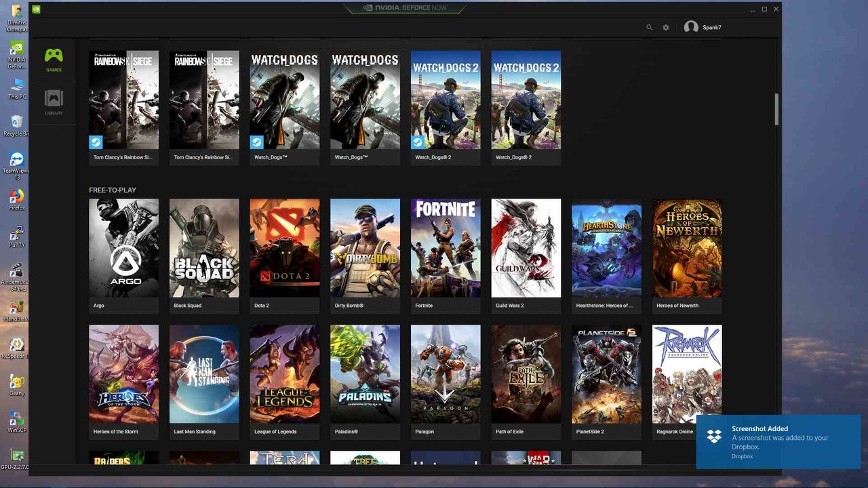Open the Games section in sidebar
This screenshot has height=488, width=868.
pyautogui.click(x=54, y=60)
